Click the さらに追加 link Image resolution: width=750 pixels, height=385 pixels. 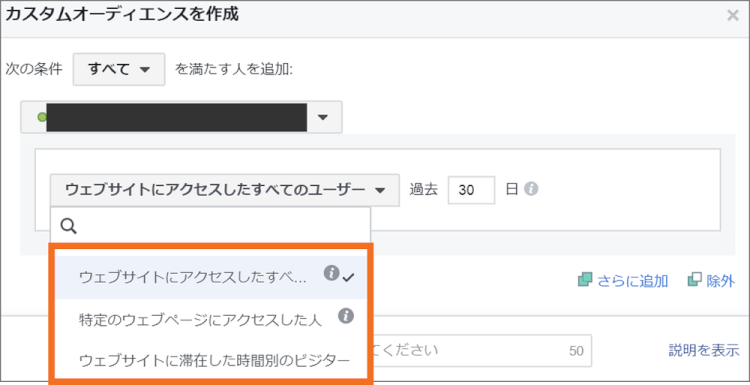pyautogui.click(x=632, y=281)
